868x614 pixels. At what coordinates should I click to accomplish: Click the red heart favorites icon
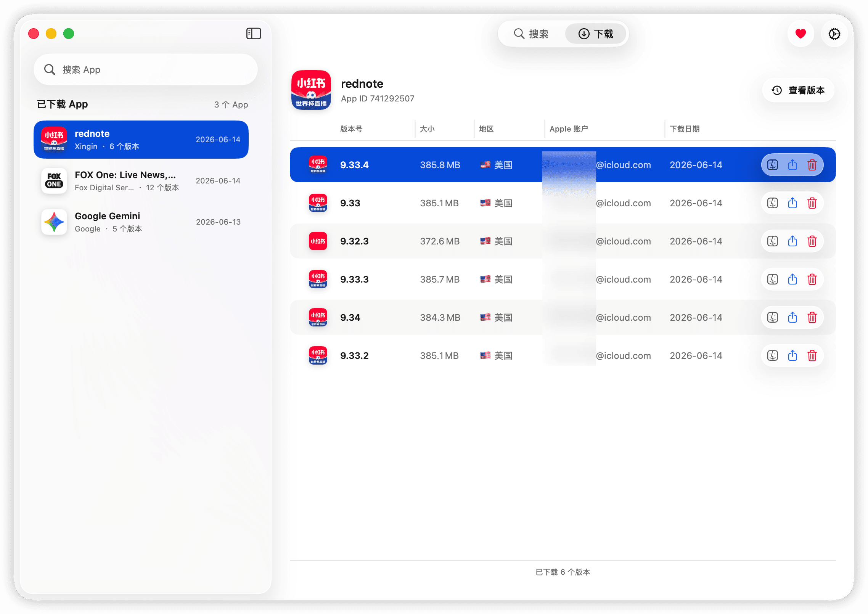(x=800, y=34)
